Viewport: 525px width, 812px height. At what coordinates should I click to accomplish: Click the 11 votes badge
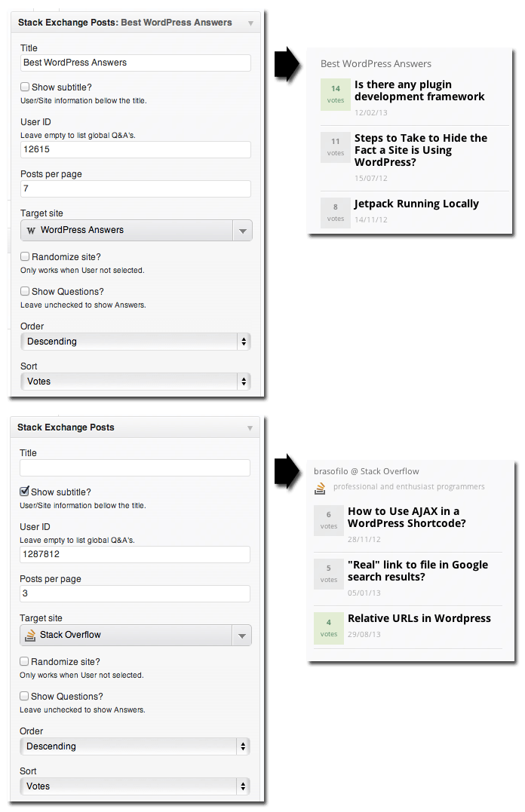(336, 147)
